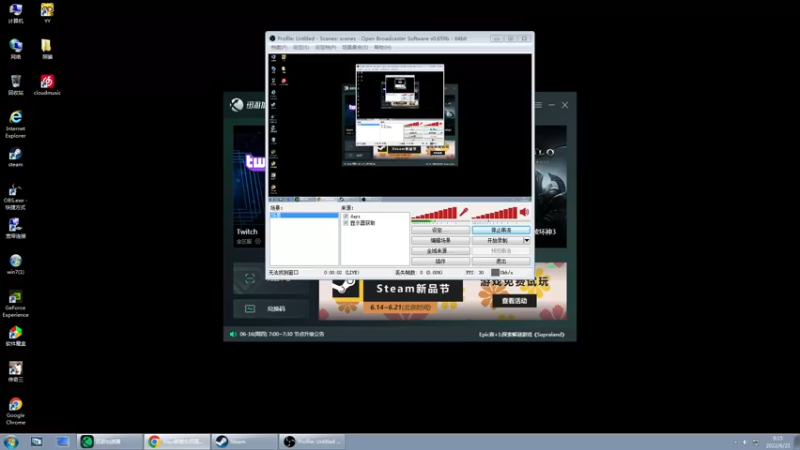Click the 停止串流 stop streaming button
The height and width of the screenshot is (450, 800).
(501, 230)
